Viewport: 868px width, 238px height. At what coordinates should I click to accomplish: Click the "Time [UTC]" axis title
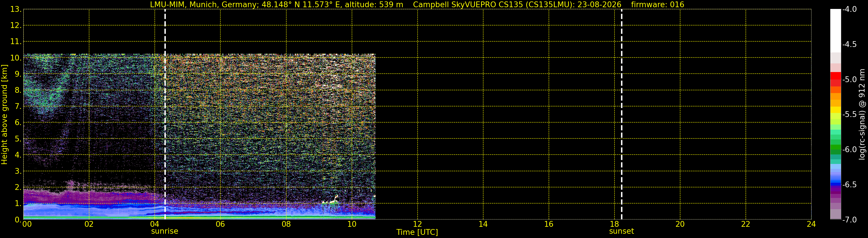tap(417, 232)
